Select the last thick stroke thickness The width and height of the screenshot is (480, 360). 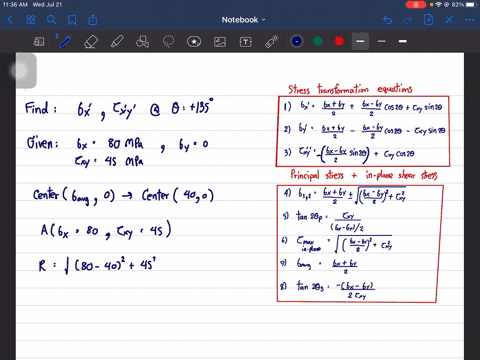click(403, 41)
